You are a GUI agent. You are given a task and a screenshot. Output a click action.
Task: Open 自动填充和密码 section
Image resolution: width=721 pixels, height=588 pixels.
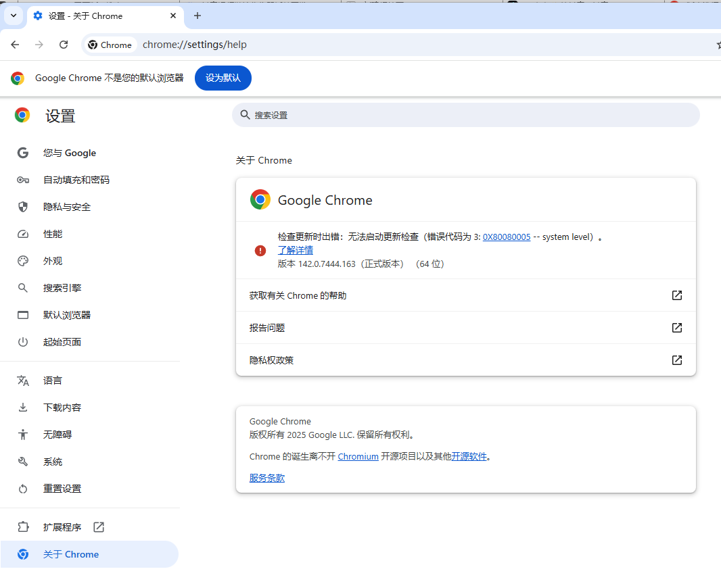[90, 180]
